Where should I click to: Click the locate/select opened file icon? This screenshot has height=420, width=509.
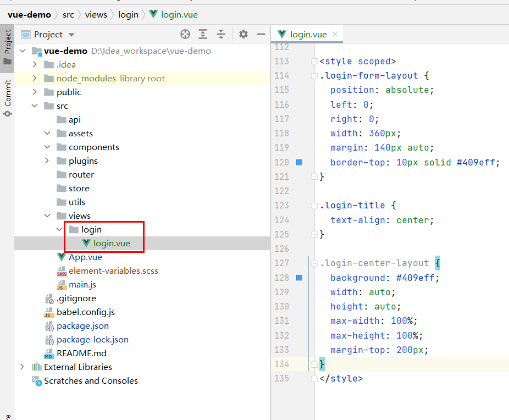pyautogui.click(x=185, y=34)
